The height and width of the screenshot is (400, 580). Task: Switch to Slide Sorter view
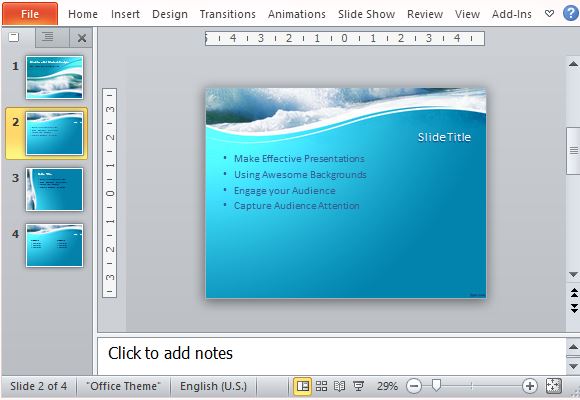coord(321,386)
